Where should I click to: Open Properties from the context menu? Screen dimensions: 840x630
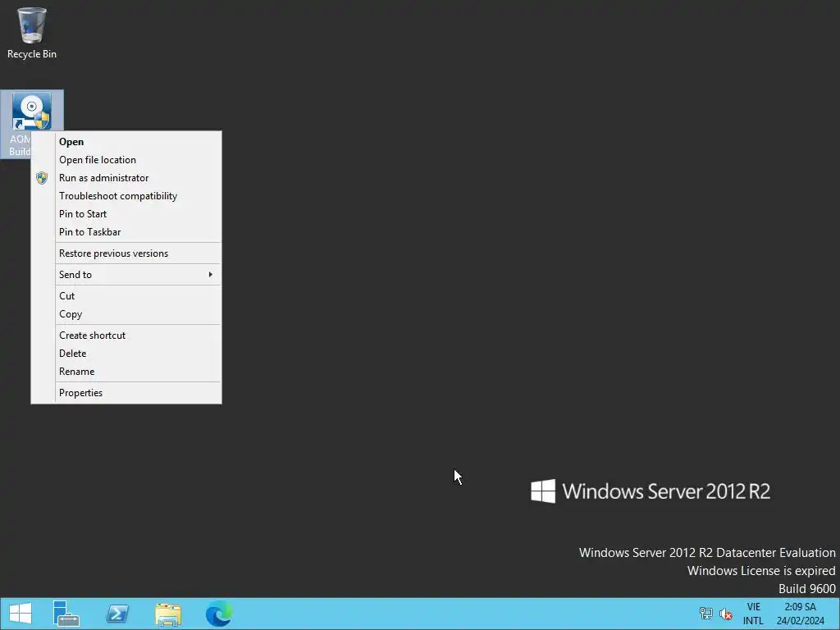tap(126, 393)
